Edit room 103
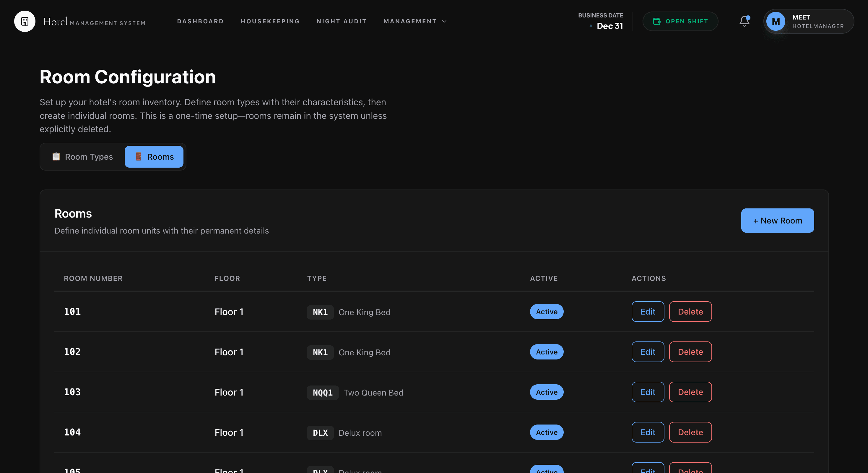The image size is (868, 473). [647, 392]
